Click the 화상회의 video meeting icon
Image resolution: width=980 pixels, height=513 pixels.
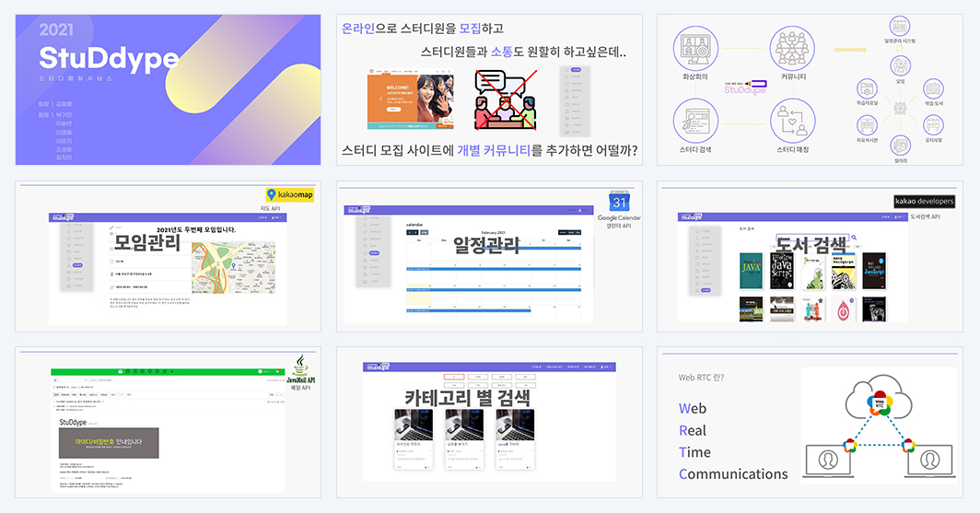tap(695, 48)
